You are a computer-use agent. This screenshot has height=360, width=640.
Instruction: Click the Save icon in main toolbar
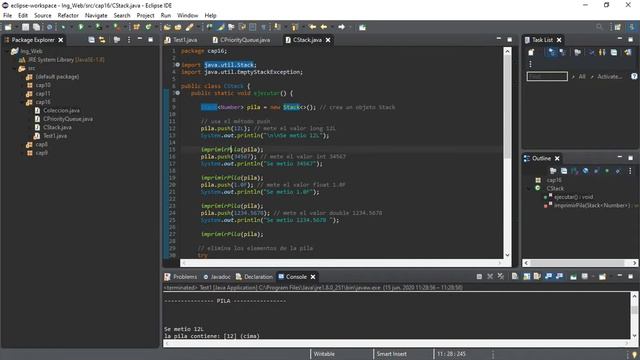[x=26, y=27]
